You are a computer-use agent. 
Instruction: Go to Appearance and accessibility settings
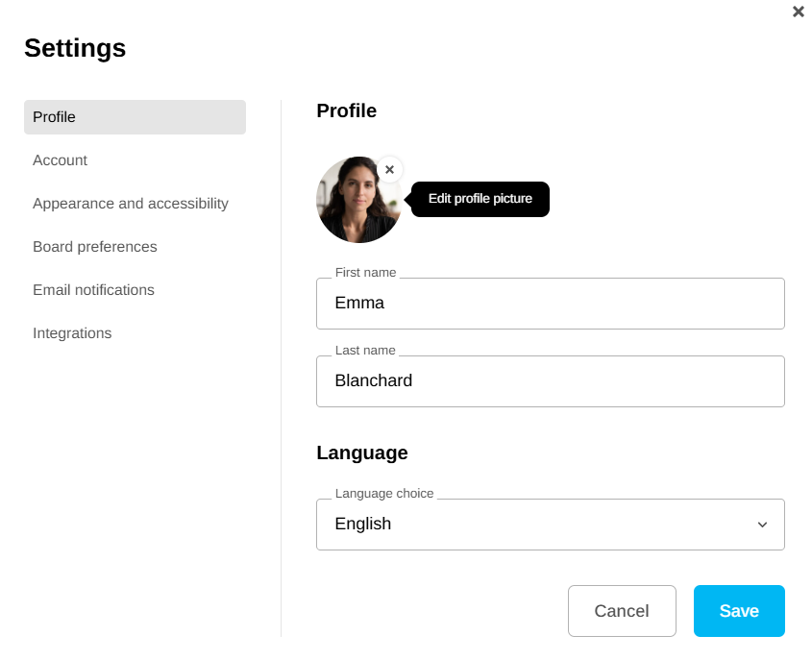(131, 204)
